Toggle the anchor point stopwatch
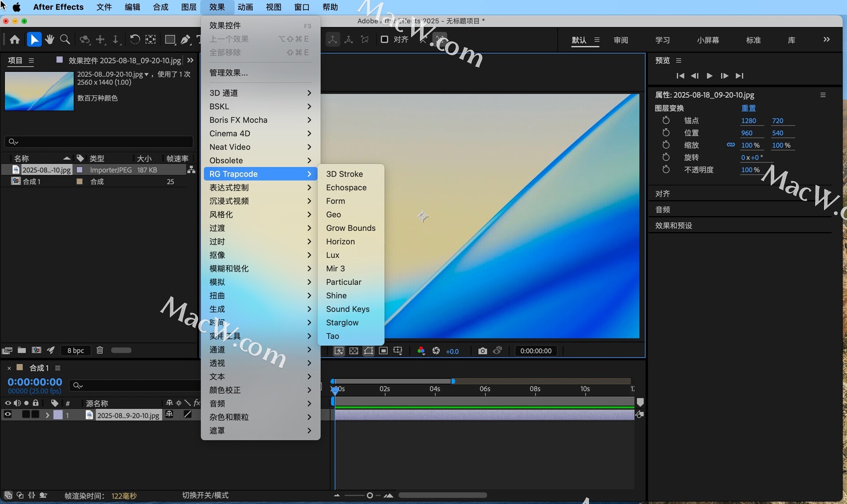This screenshot has width=847, height=504. [666, 120]
